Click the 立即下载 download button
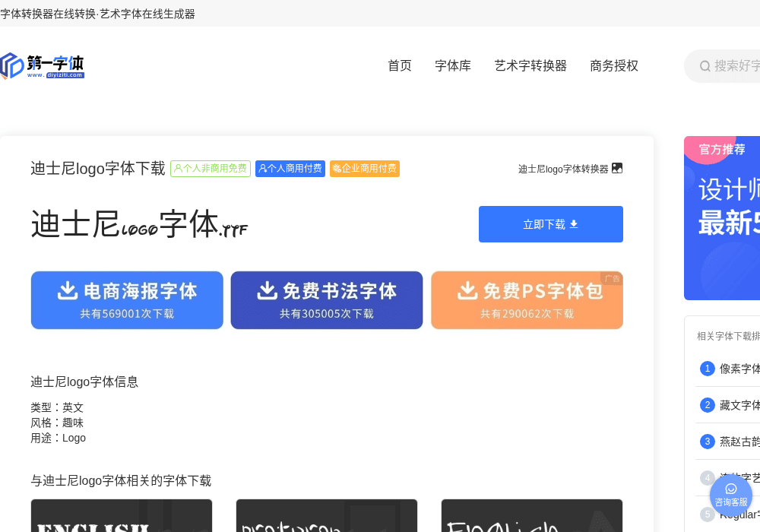The height and width of the screenshot is (532, 760). click(550, 224)
